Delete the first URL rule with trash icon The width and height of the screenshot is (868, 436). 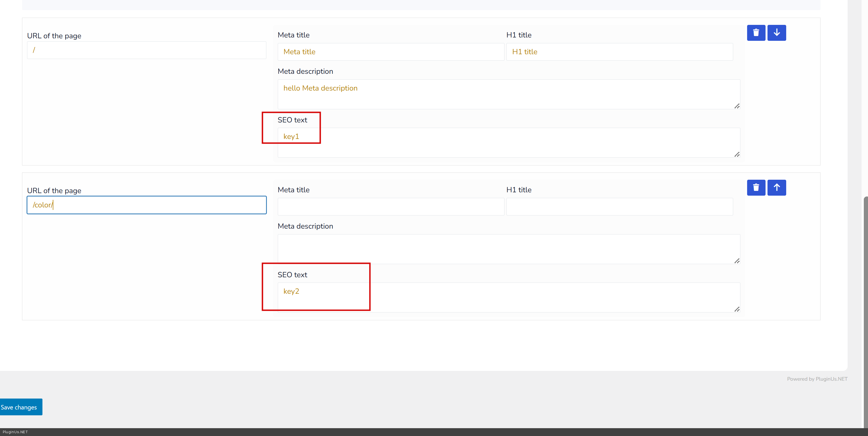pos(756,33)
